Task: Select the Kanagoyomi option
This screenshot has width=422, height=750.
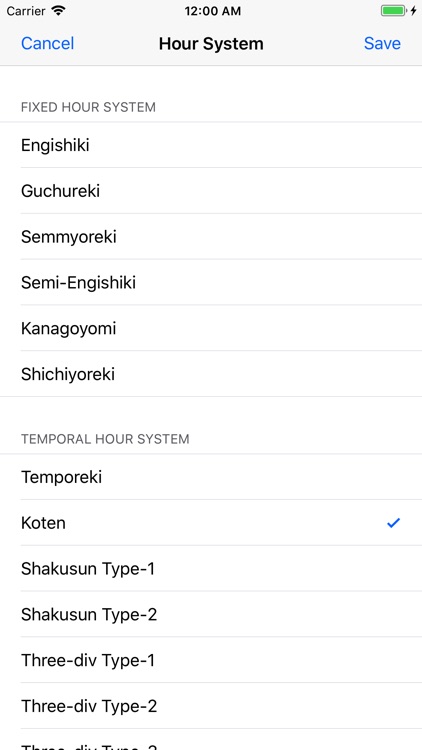Action: [211, 328]
